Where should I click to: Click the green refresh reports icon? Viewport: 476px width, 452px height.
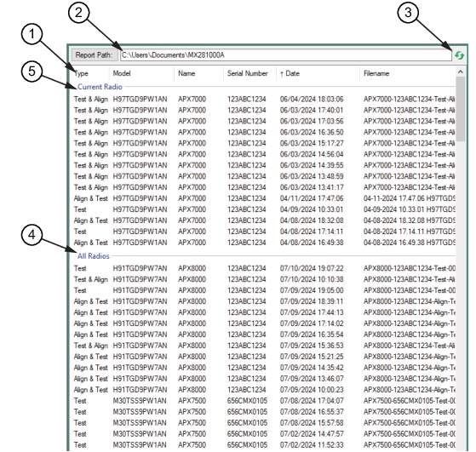point(459,55)
